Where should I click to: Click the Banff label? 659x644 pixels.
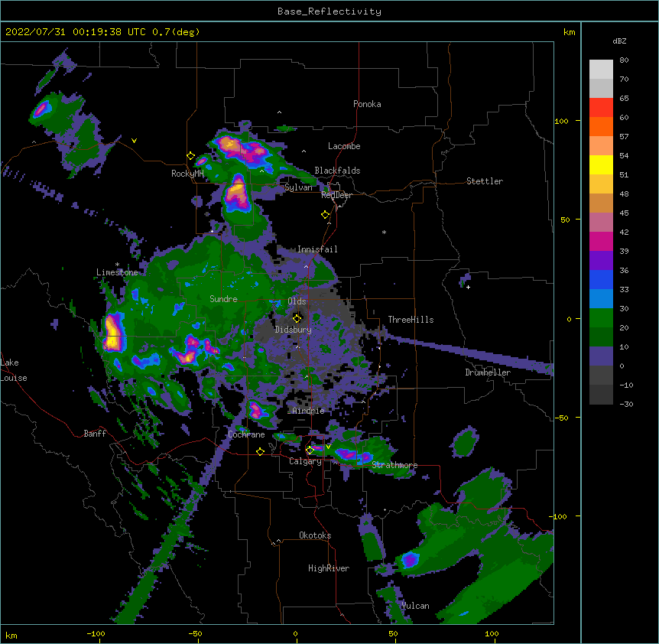tap(95, 434)
